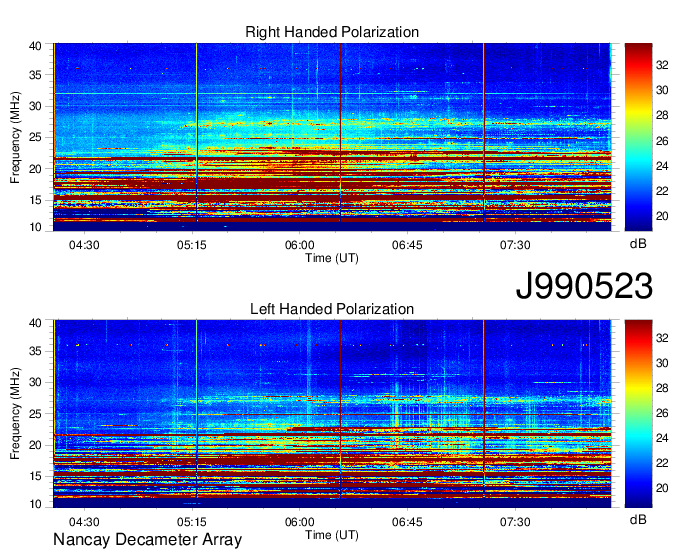Viewport: 680px width, 552px height.
Task: Click the color scale bar beside Left Handed plot
Action: coord(638,414)
